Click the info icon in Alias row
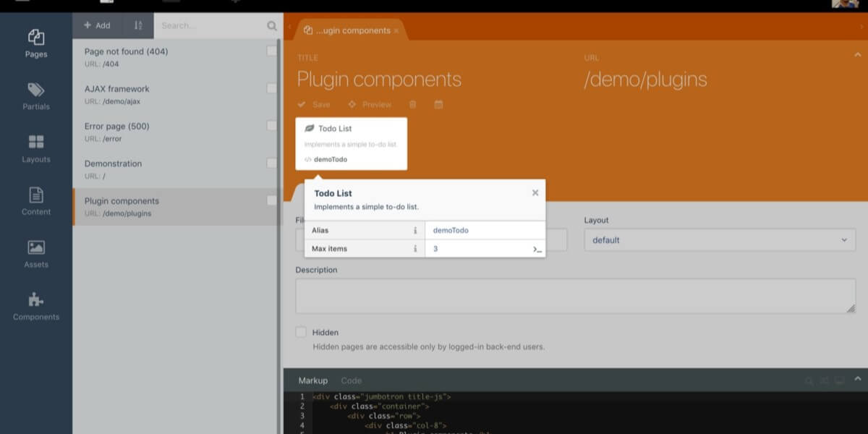Screen dimensions: 868x434 click(x=415, y=230)
